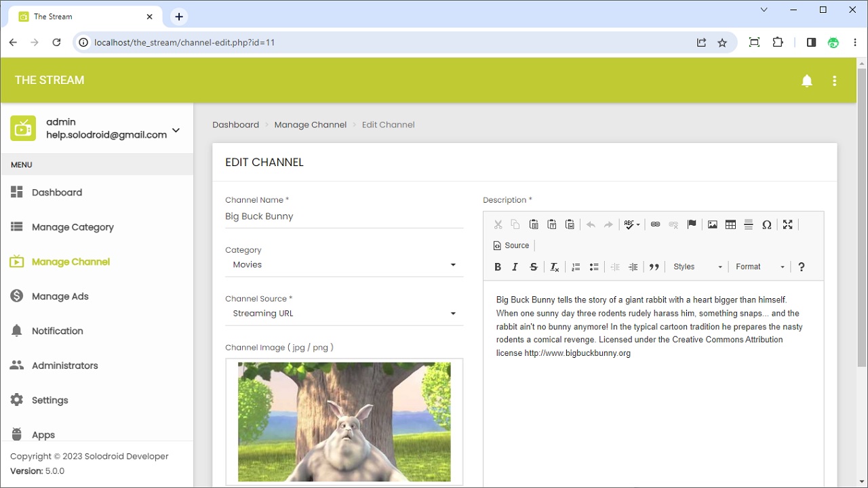
Task: Click THE STREAM header title
Action: (x=50, y=80)
